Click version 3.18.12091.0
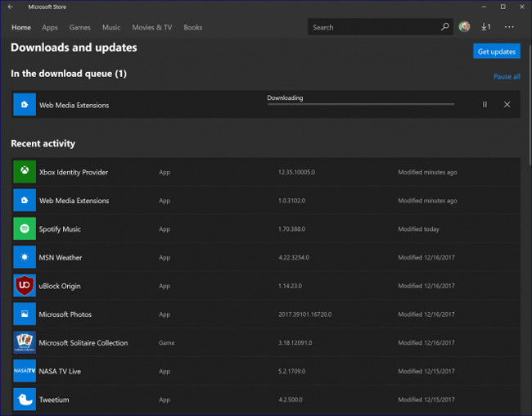 (x=295, y=343)
